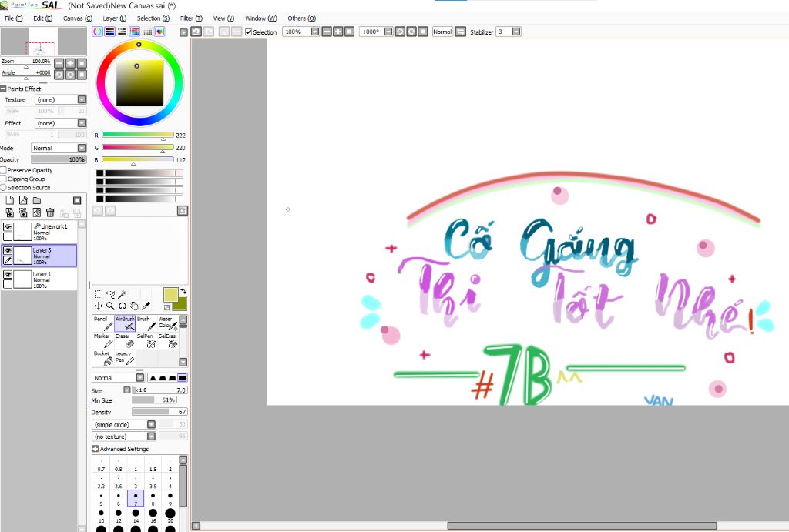The height and width of the screenshot is (532, 789).
Task: Hide the Layer3 layer
Action: tap(8, 251)
